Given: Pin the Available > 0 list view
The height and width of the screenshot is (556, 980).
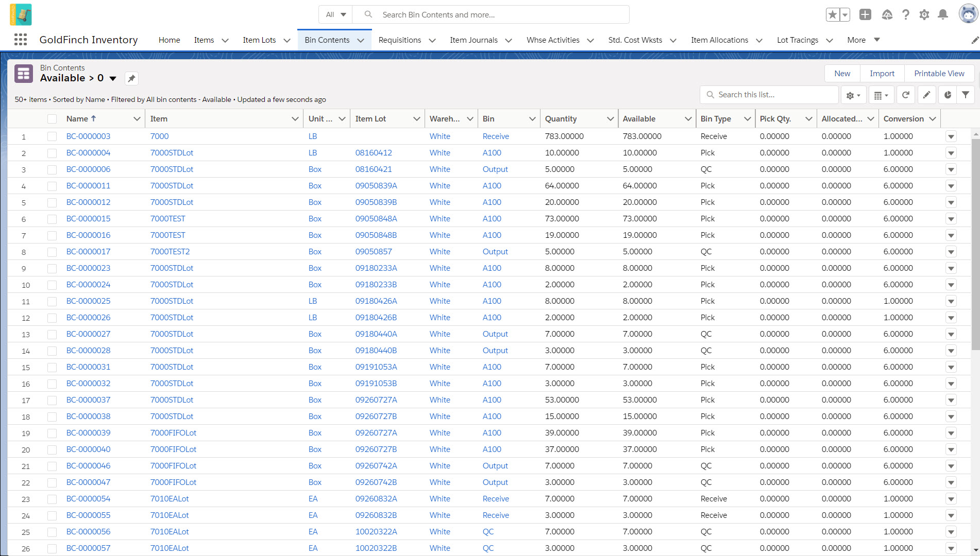Looking at the screenshot, I should [x=131, y=78].
